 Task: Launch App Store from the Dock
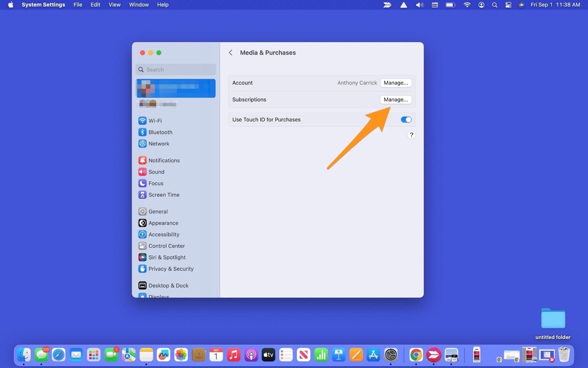click(373, 355)
